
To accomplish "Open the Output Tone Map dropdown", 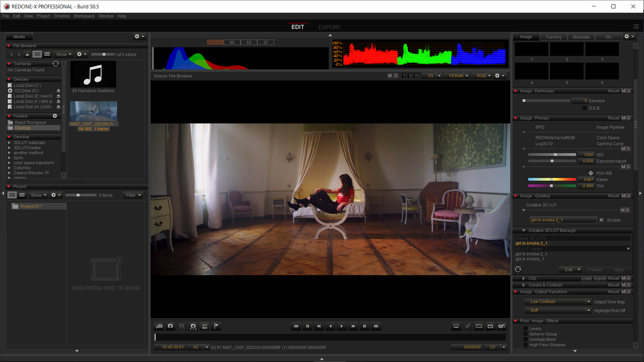I will (x=558, y=302).
